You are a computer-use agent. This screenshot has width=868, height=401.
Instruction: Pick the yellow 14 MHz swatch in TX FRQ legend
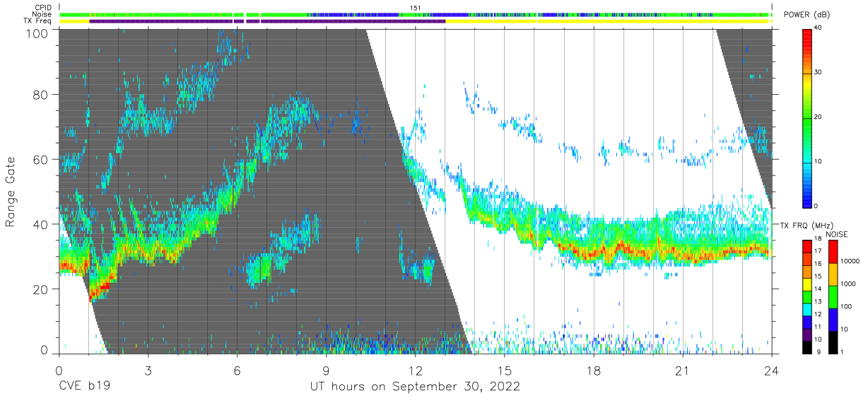click(807, 283)
